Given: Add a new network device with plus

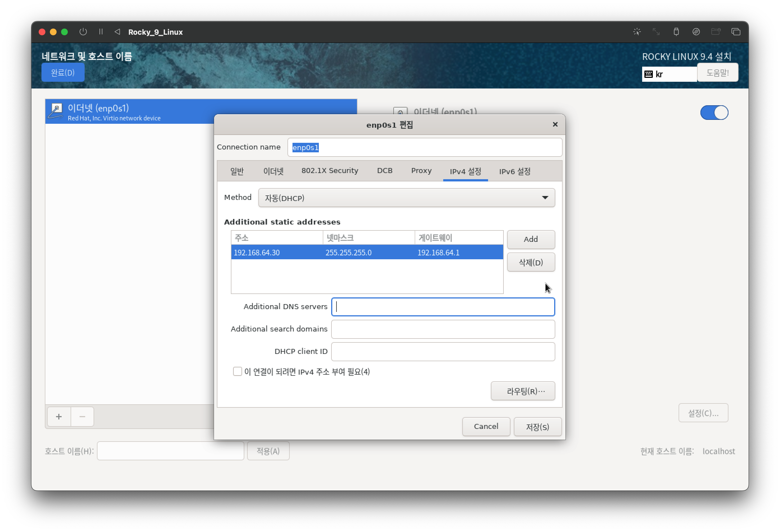Looking at the screenshot, I should (x=59, y=416).
